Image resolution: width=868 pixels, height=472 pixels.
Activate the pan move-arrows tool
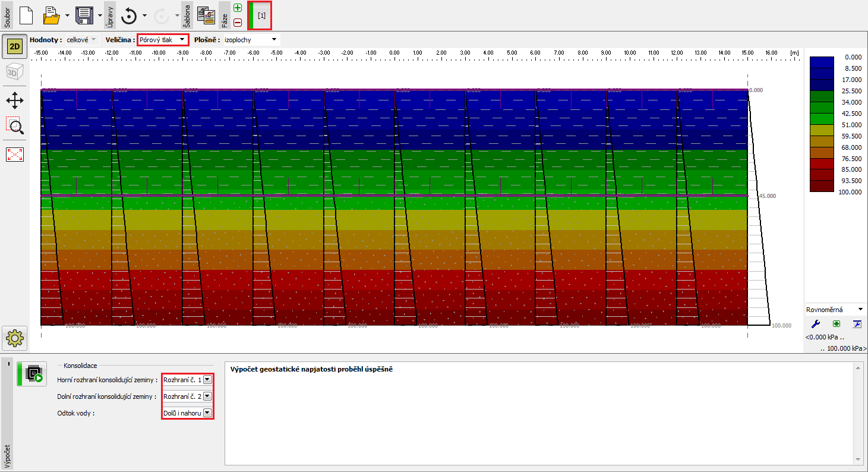[14, 100]
